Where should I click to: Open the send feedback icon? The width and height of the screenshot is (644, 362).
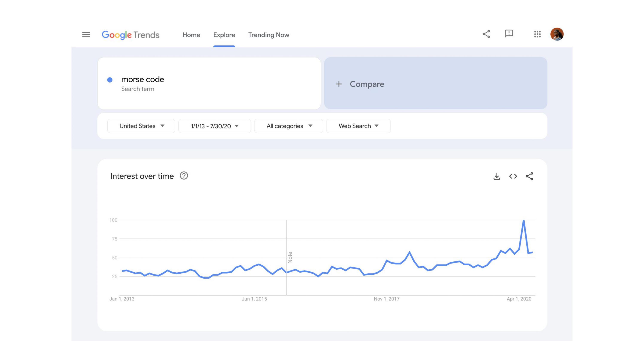509,33
